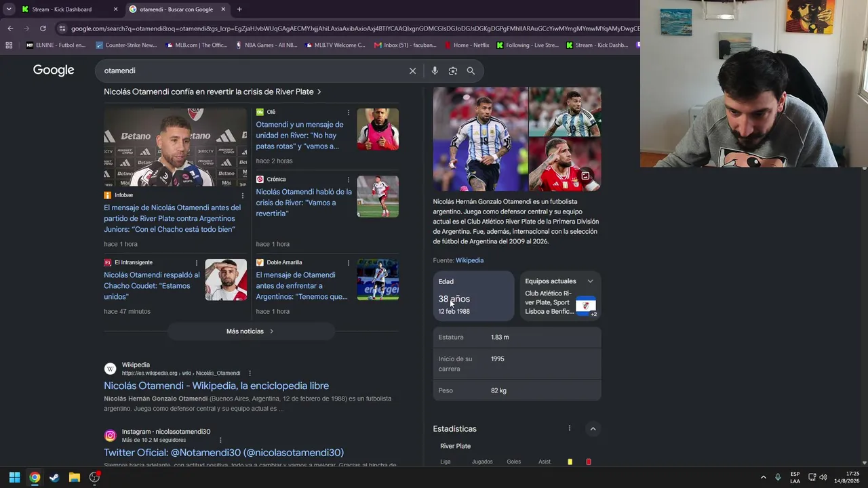
Task: Clear the Google search box text
Action: click(x=412, y=70)
